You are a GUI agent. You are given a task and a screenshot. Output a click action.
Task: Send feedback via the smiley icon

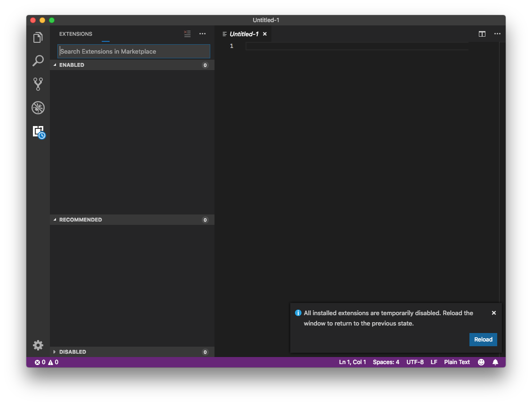[481, 362]
